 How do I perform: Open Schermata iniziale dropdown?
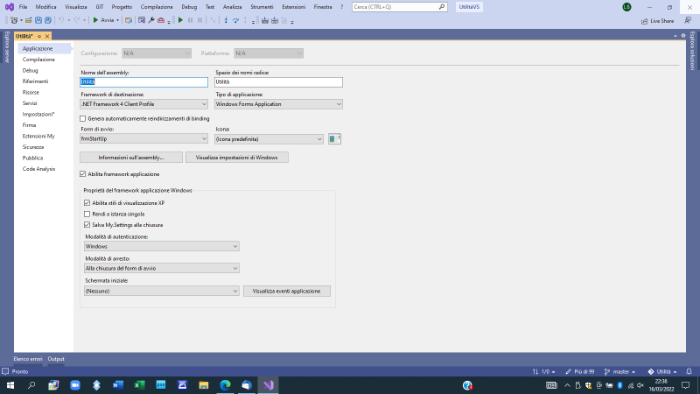(x=162, y=291)
